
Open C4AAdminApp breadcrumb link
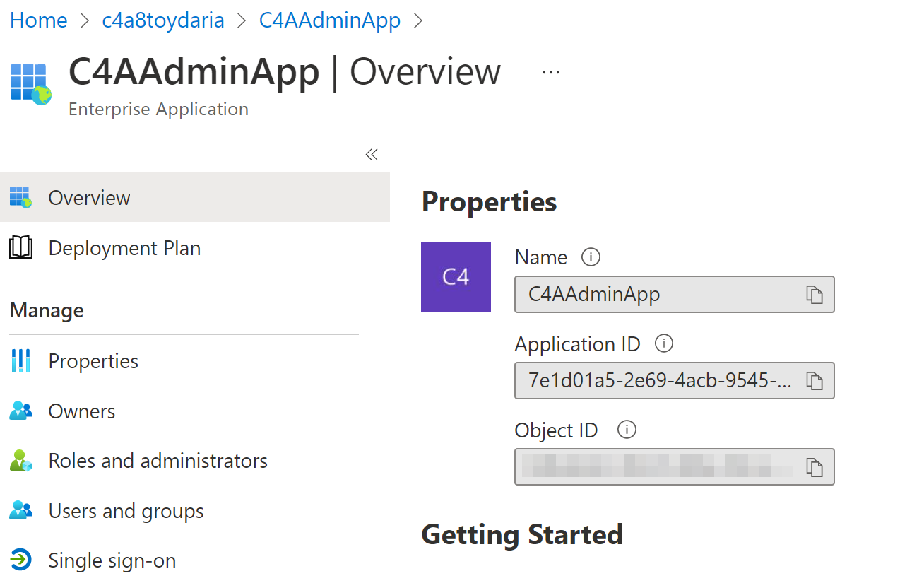330,20
